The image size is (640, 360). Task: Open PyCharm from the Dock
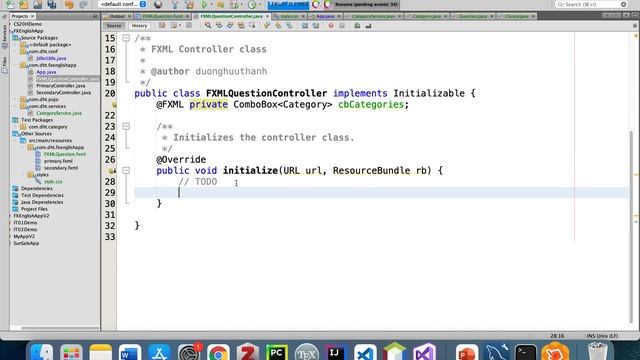tap(276, 353)
